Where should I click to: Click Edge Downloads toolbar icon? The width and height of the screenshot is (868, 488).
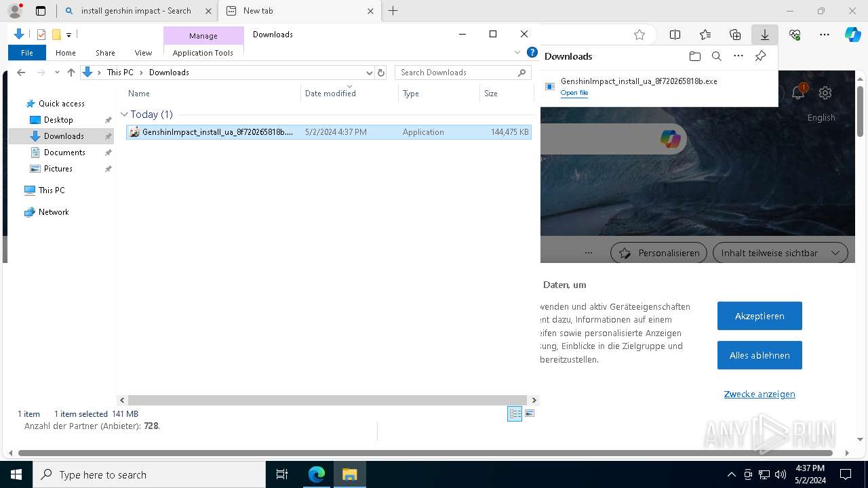(764, 35)
